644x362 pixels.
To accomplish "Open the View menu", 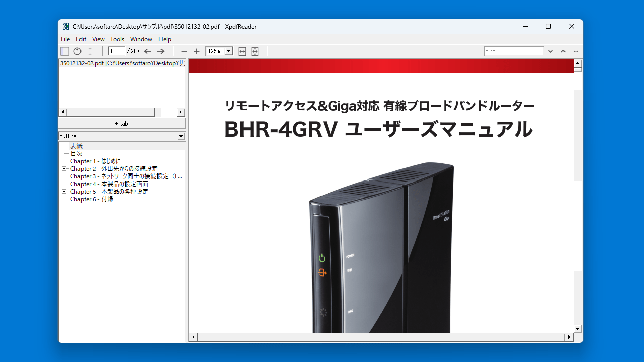I will (98, 39).
